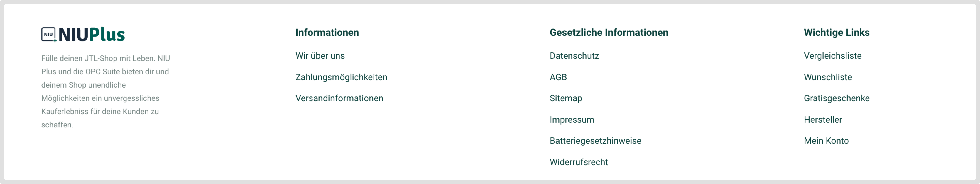Open Versandinformationen link
Viewport: 980px width, 184px height.
(339, 98)
